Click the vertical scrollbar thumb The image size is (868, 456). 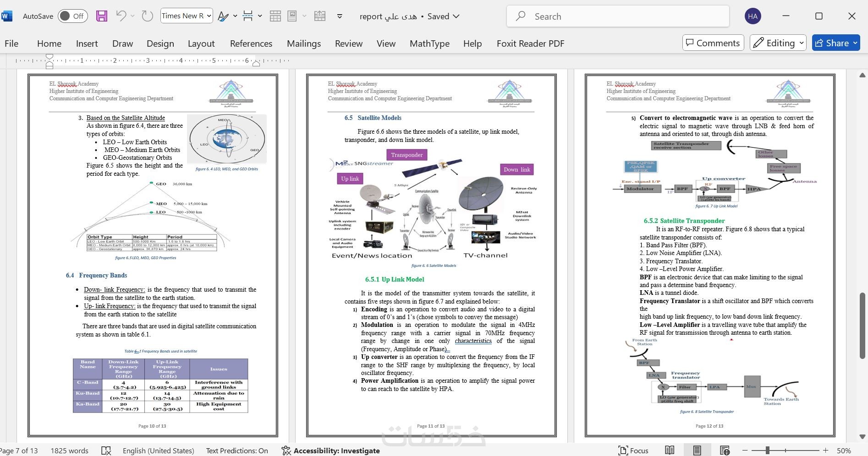pos(862,325)
